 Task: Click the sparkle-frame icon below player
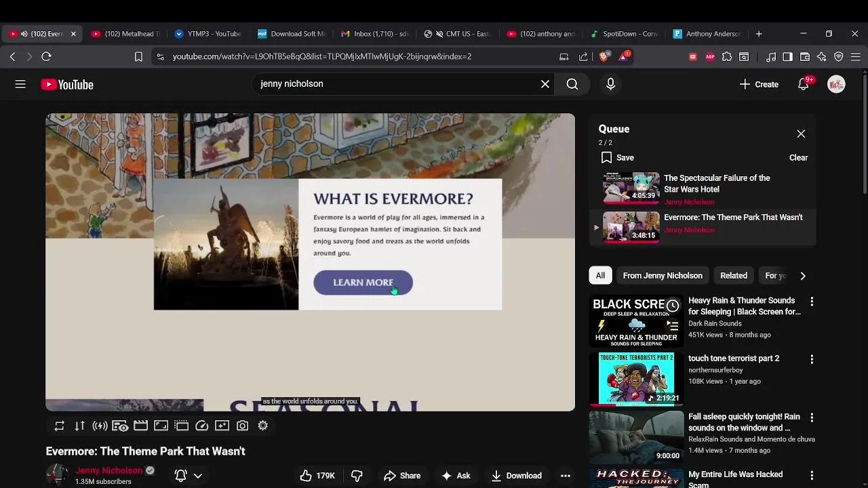point(222,426)
